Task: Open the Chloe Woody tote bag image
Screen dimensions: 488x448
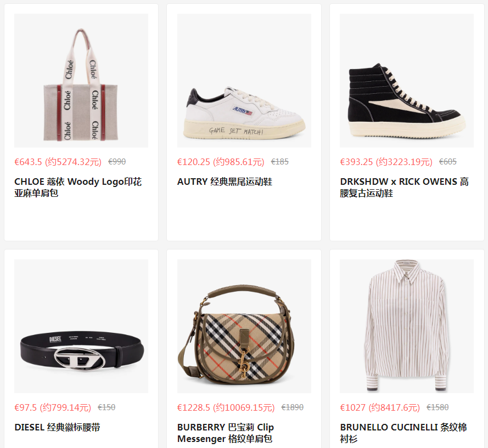Action: pos(81,81)
